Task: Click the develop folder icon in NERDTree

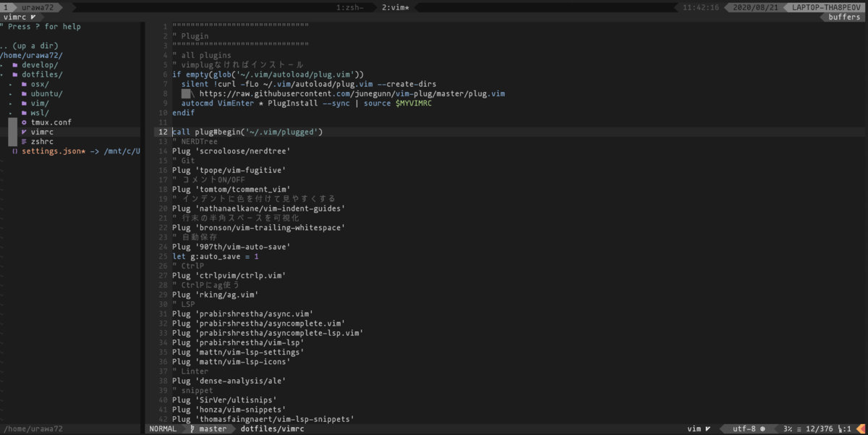Action: tap(14, 65)
